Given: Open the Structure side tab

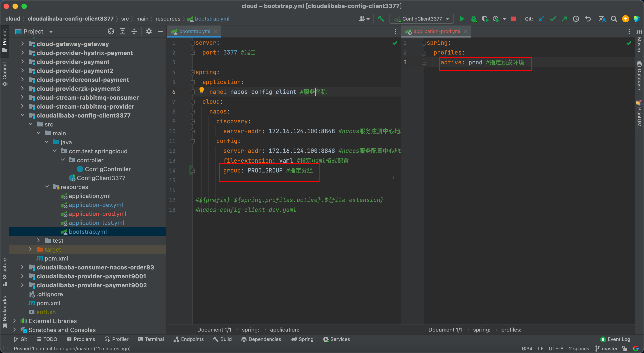Looking at the screenshot, I should click(4, 272).
